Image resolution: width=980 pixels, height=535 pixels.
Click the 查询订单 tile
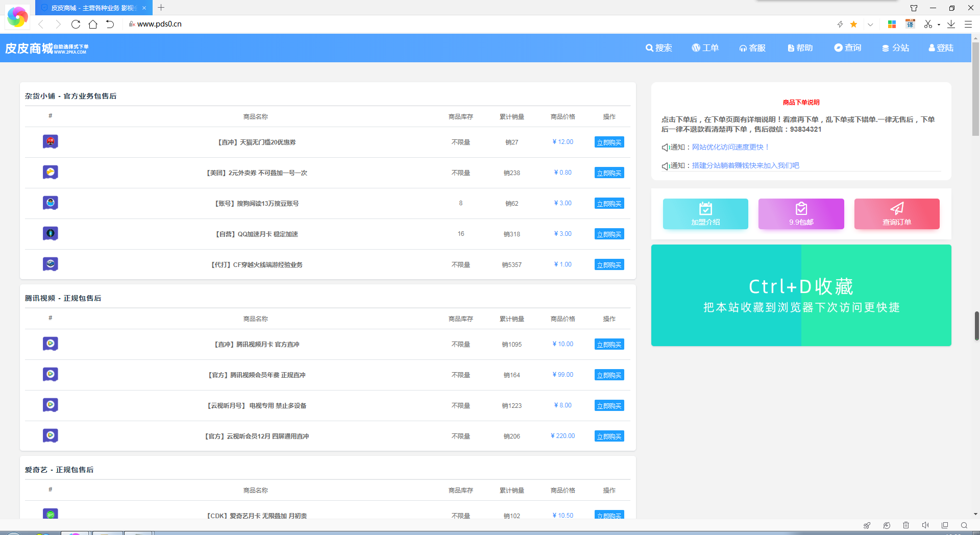[897, 214]
